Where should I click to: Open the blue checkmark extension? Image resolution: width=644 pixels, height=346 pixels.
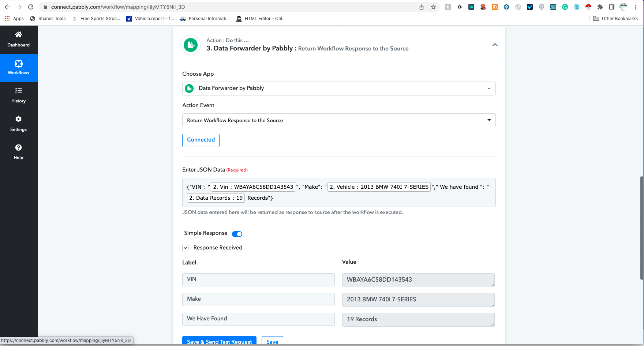[x=530, y=7]
